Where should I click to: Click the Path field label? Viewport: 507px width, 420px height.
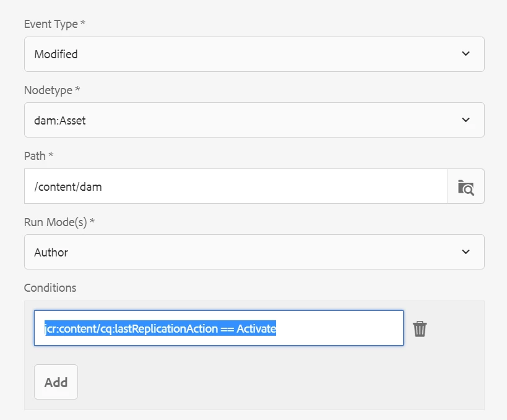coord(38,156)
